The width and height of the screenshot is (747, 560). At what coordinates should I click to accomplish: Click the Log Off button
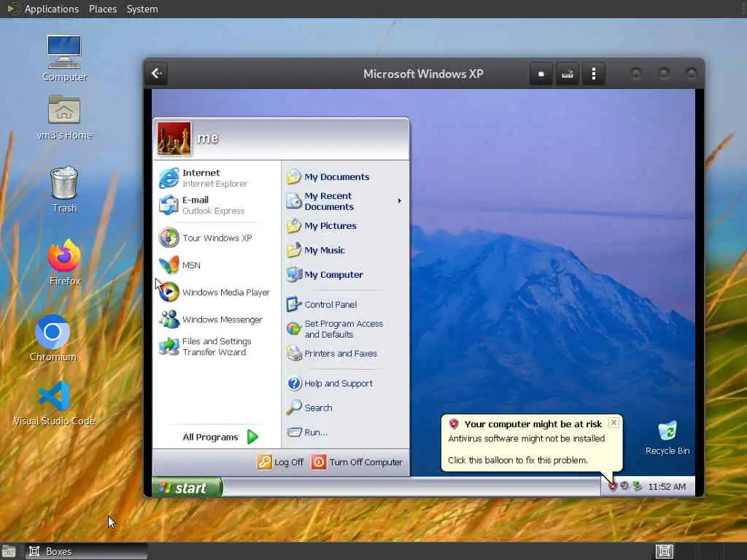coord(280,462)
